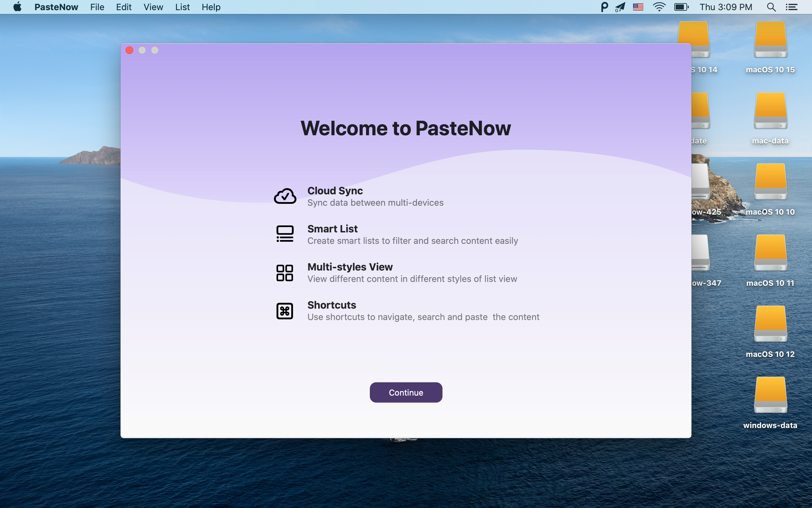The width and height of the screenshot is (812, 508).
Task: Click the Multi-styles View grid icon
Action: [x=285, y=272]
